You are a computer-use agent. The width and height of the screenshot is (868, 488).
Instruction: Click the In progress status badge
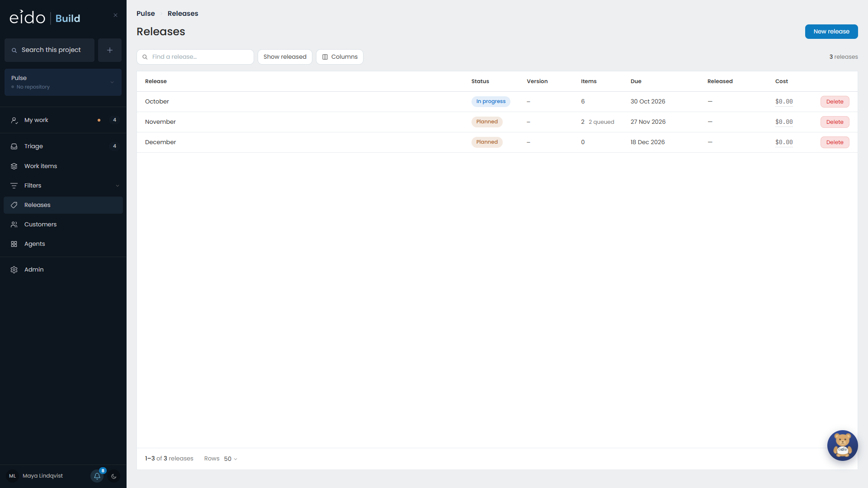[x=491, y=102]
